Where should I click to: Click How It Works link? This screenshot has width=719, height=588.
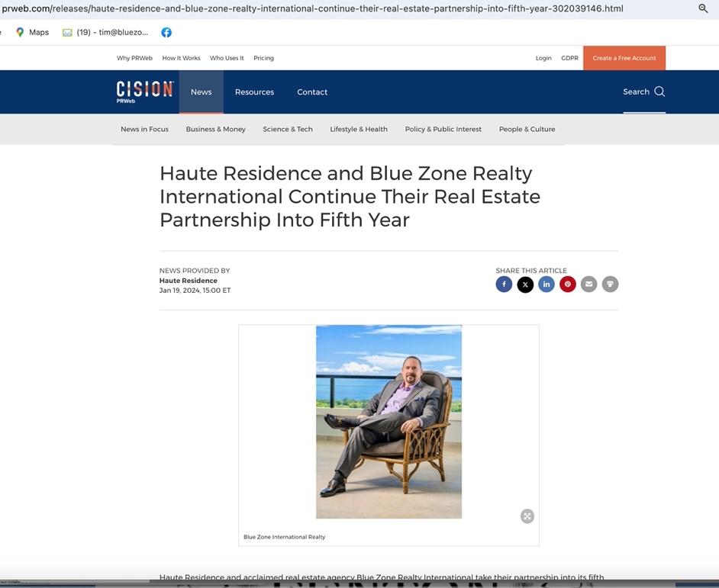(x=181, y=58)
